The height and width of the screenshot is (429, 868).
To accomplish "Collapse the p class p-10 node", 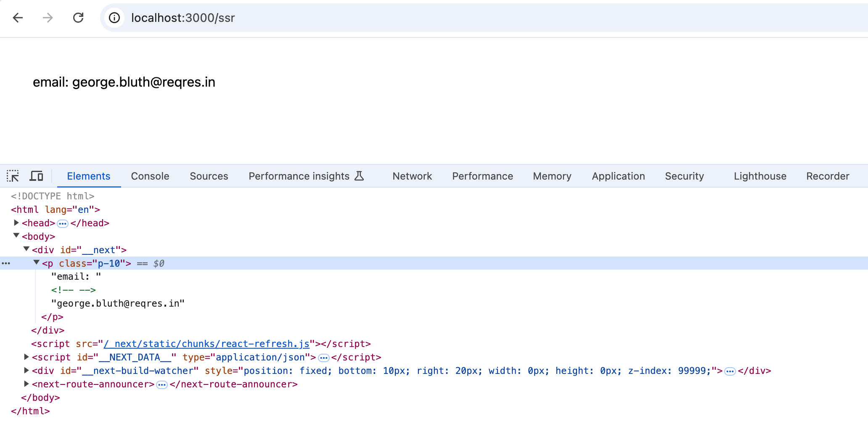I will (36, 263).
